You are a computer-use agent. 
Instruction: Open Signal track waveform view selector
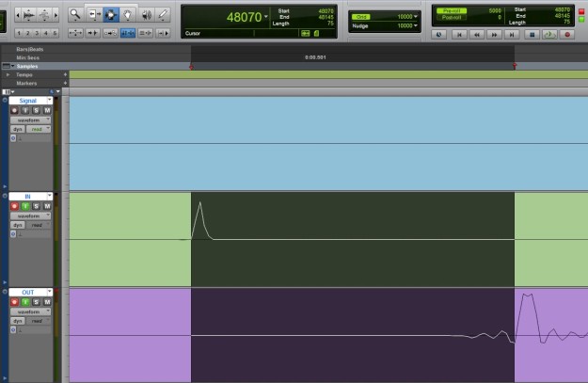(x=30, y=120)
